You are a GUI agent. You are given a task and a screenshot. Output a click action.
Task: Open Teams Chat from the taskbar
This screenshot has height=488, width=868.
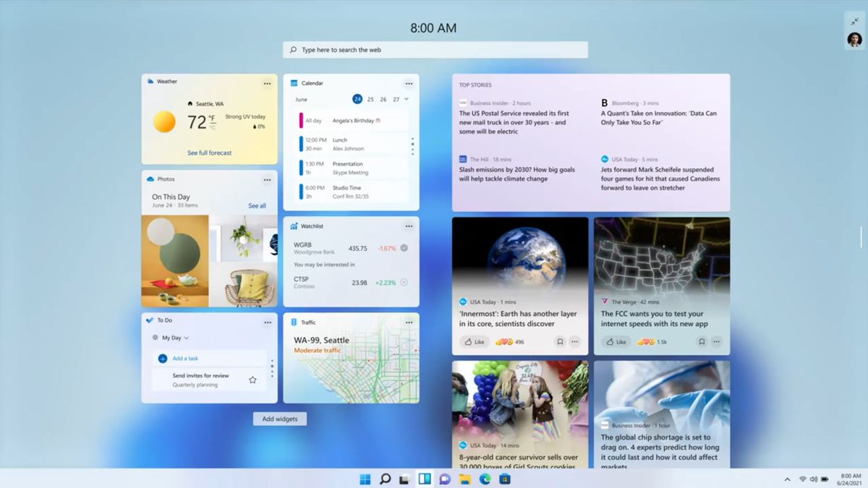pyautogui.click(x=443, y=479)
